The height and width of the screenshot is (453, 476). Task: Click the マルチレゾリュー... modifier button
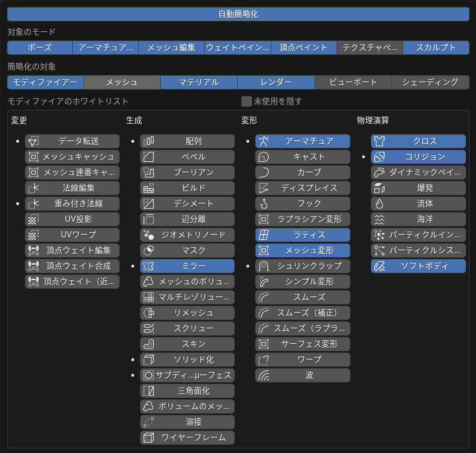click(x=187, y=297)
